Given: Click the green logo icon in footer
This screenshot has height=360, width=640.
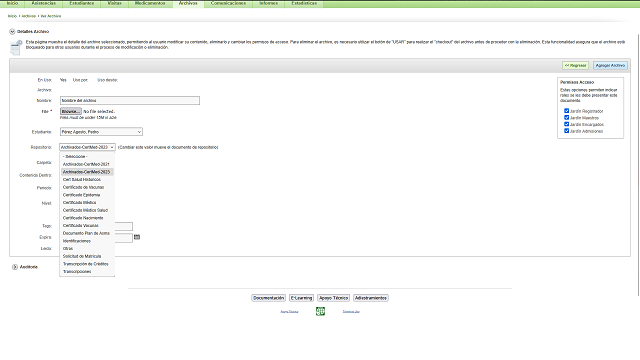Looking at the screenshot, I should coord(320,311).
